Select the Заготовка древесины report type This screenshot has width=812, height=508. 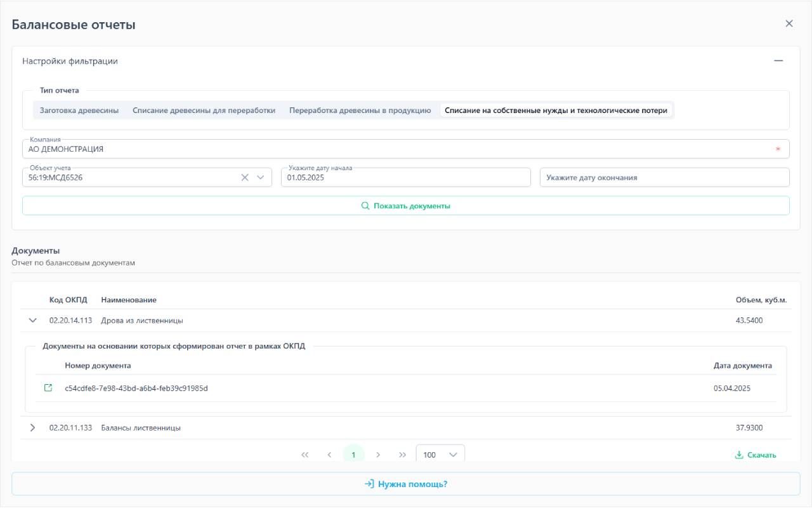tap(79, 110)
